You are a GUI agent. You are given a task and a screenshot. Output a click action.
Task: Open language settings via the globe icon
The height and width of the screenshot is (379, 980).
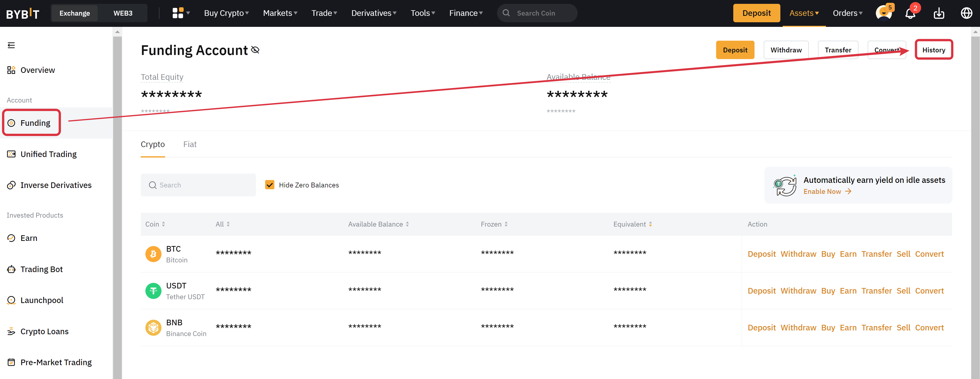pos(967,13)
